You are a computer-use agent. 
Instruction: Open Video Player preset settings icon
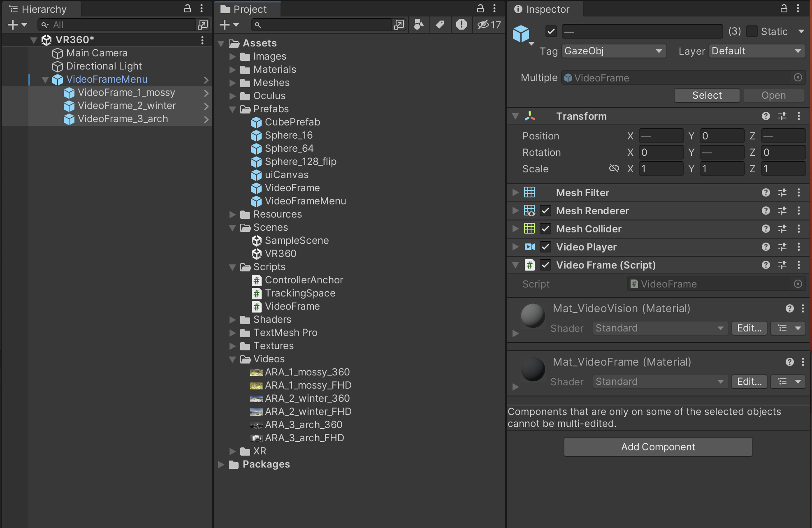tap(782, 247)
